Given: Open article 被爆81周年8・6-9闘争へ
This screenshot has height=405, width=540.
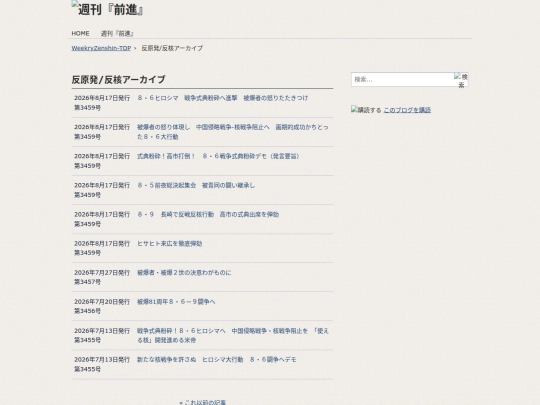Looking at the screenshot, I should click(176, 302).
